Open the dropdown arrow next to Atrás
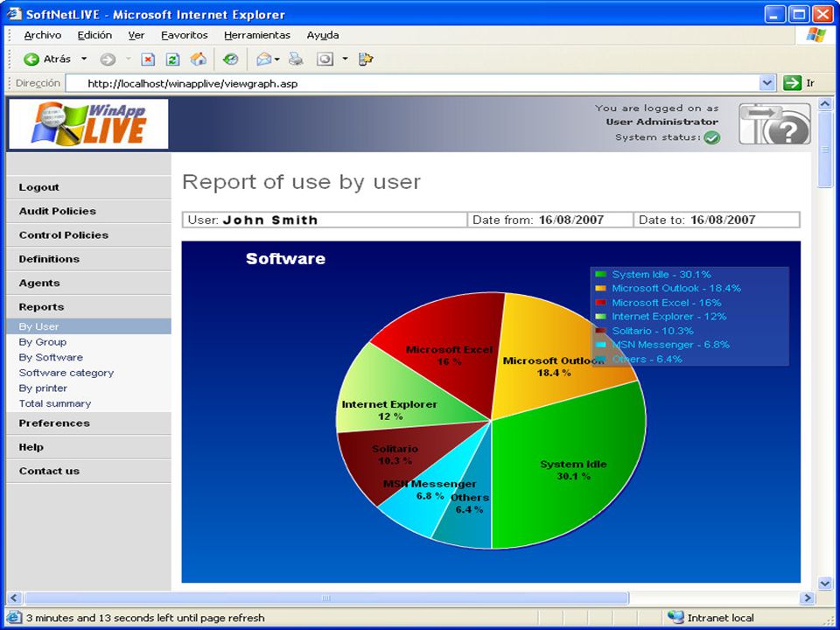 click(84, 59)
